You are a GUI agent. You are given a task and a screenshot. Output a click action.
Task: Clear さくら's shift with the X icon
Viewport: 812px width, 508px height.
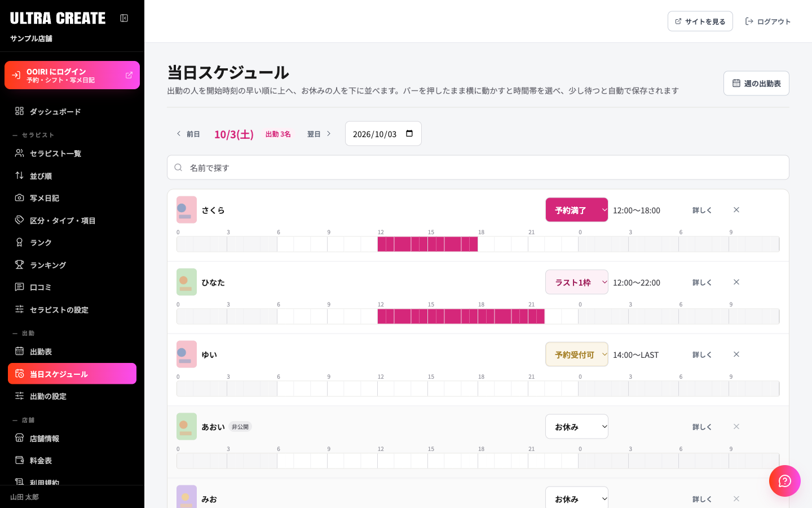736,210
